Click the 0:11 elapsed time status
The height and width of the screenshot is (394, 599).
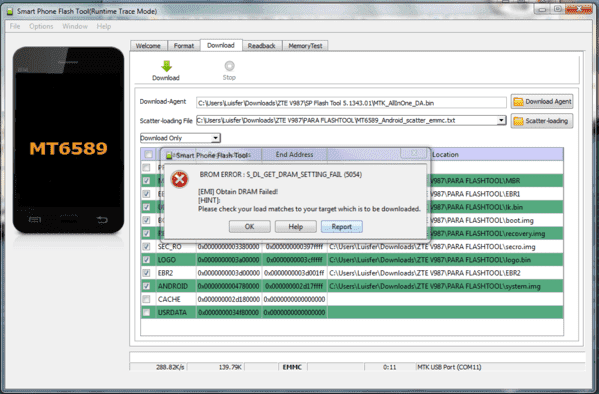[389, 367]
